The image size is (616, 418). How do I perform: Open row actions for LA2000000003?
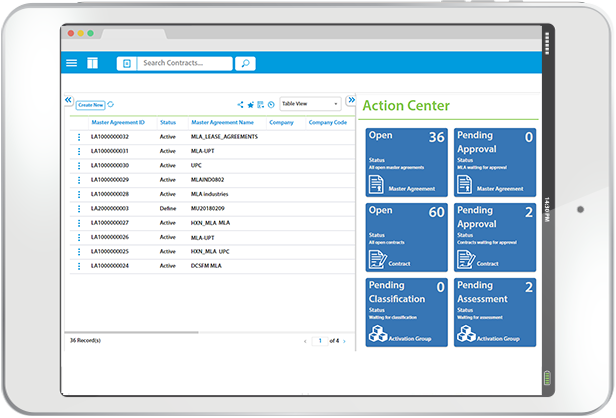click(79, 209)
